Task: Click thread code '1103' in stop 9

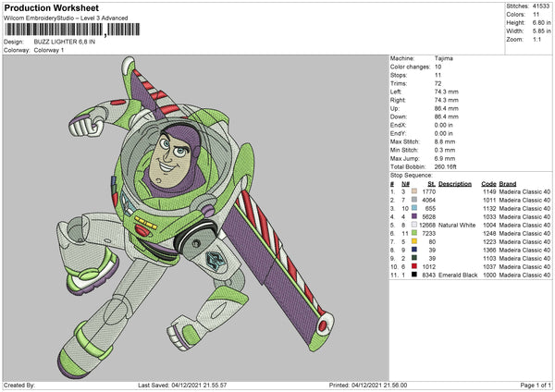Action: (489, 259)
